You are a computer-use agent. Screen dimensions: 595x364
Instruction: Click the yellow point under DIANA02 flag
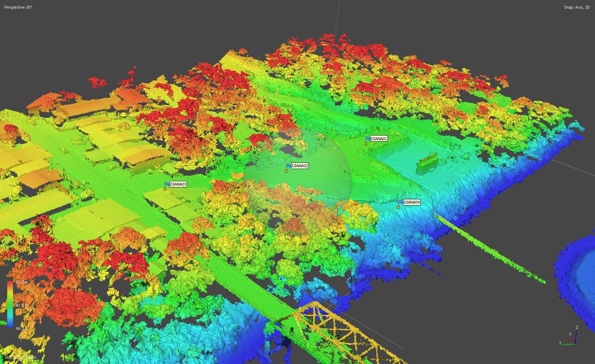pyautogui.click(x=286, y=171)
